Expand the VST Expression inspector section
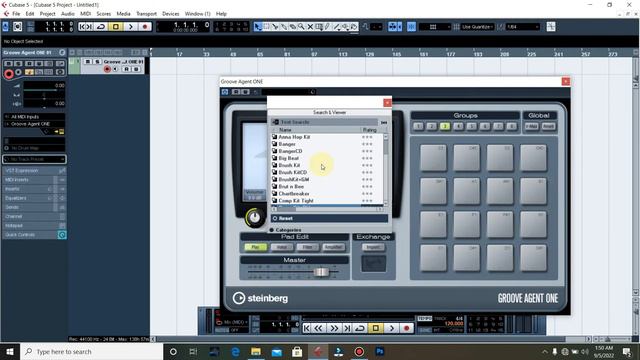 tap(34, 171)
